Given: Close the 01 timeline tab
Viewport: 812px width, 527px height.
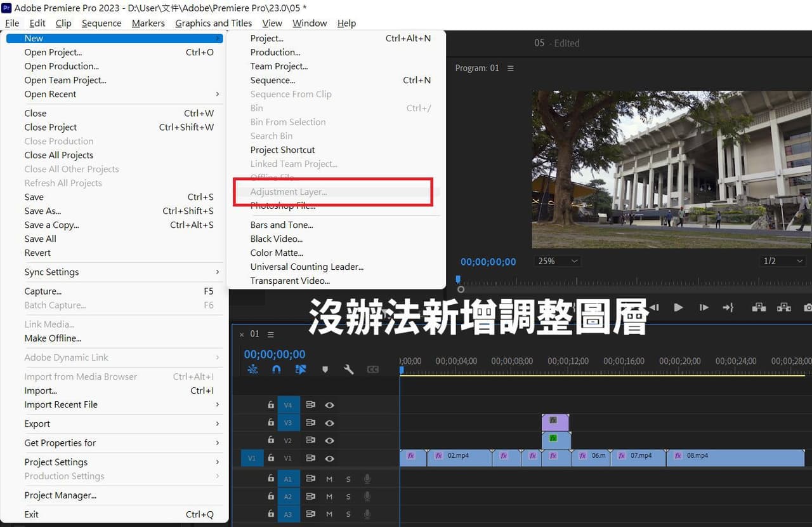Looking at the screenshot, I should pos(241,334).
